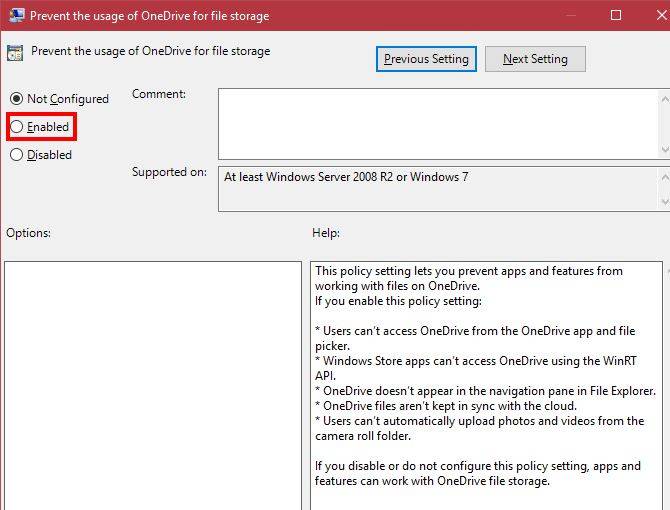Click help line about sync with the cloud
The image size is (670, 510).
(x=446, y=406)
